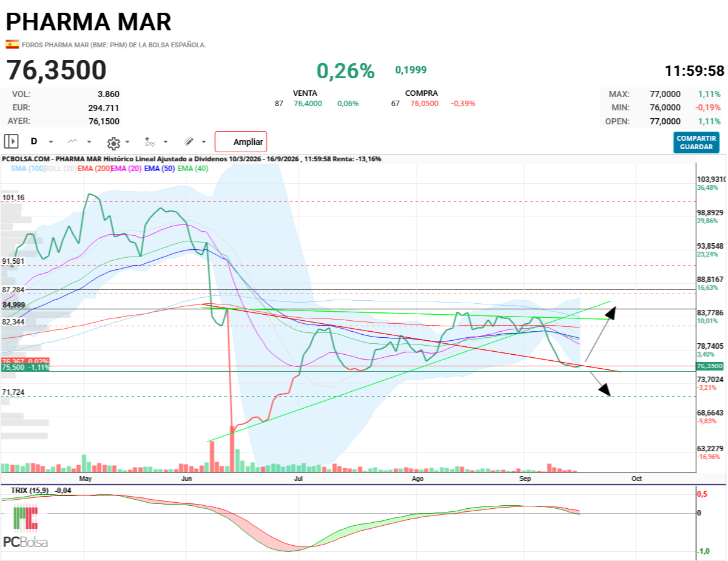Select the drawing pencil tool icon
The image size is (728, 561).
[x=189, y=141]
